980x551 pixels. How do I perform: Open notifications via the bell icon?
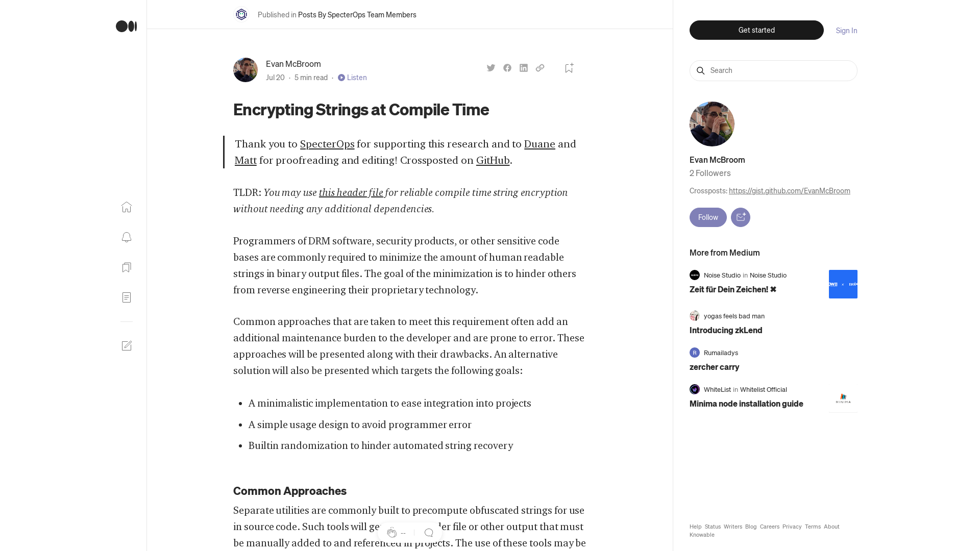(126, 237)
